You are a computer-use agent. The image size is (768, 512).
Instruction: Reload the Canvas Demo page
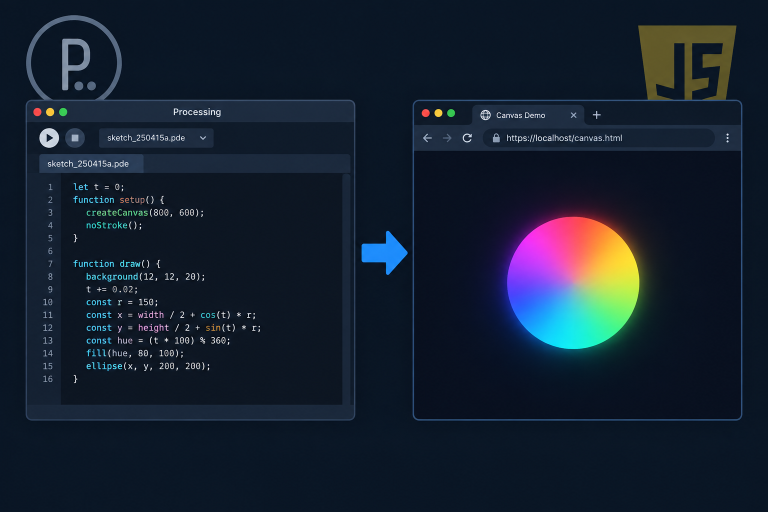467,138
